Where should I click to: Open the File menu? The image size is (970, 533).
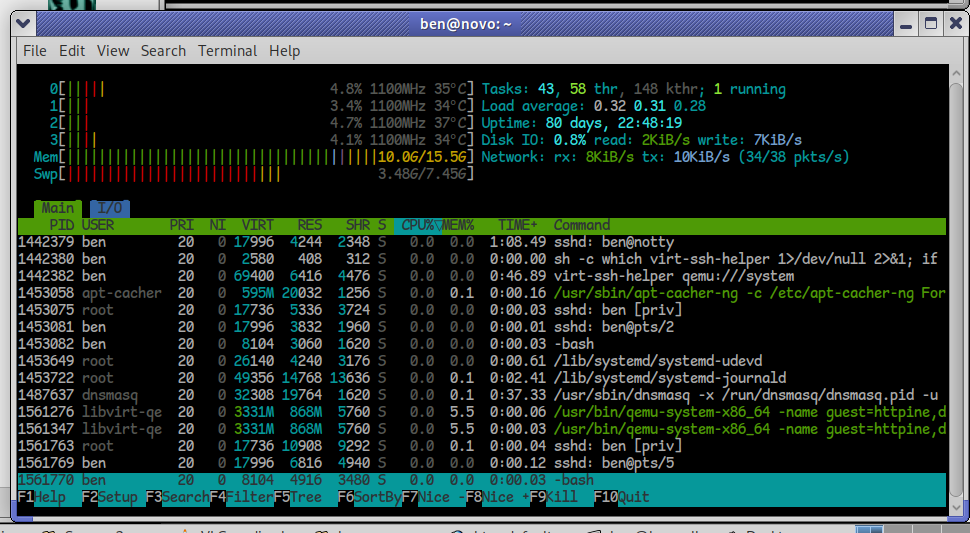click(x=34, y=51)
